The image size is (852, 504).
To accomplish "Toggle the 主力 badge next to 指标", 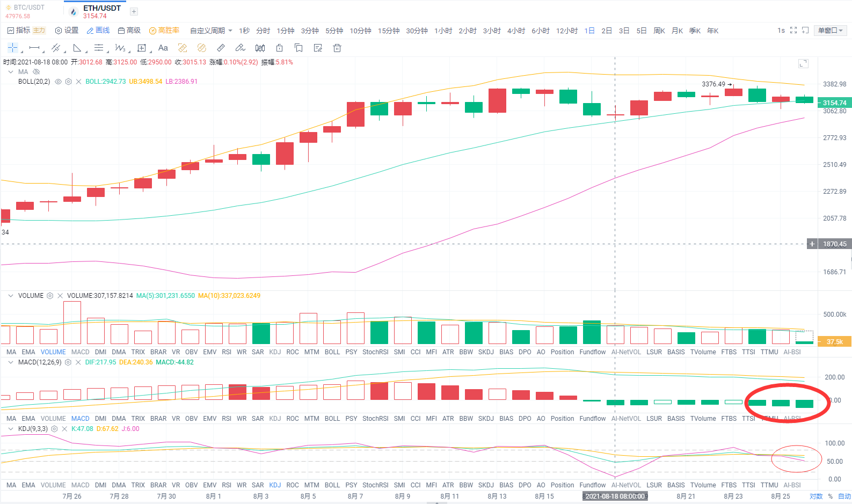I will [39, 31].
